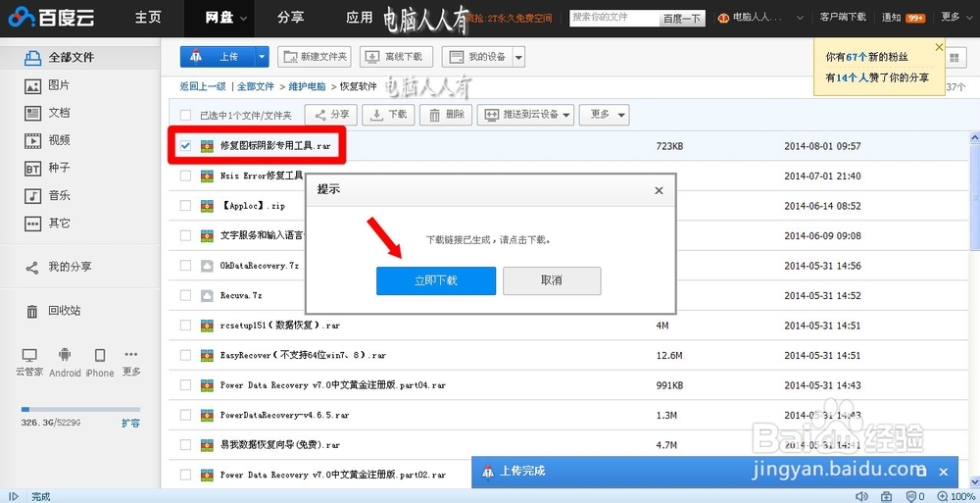Expand toolbar 更多 actions dropdown
Screen dimensions: 980x503
pyautogui.click(x=621, y=115)
